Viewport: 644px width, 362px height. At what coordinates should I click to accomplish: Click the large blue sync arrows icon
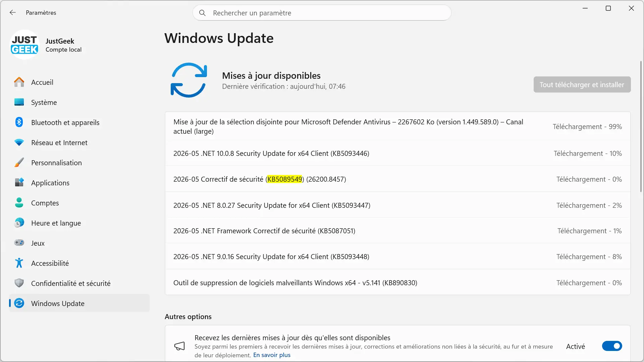pos(189,80)
